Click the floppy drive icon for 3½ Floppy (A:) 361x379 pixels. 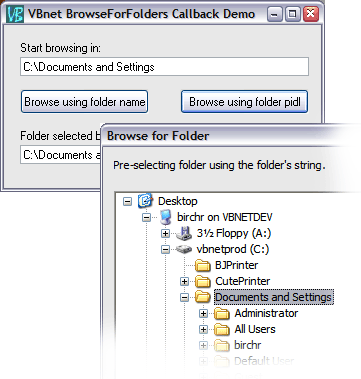coord(184,233)
